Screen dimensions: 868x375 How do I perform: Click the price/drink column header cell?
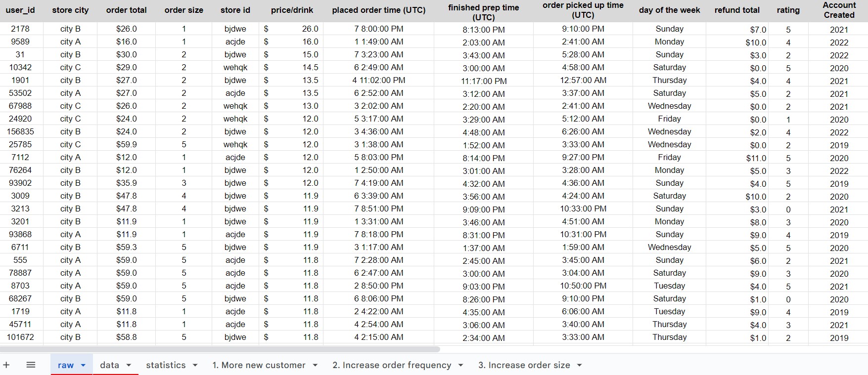(292, 10)
